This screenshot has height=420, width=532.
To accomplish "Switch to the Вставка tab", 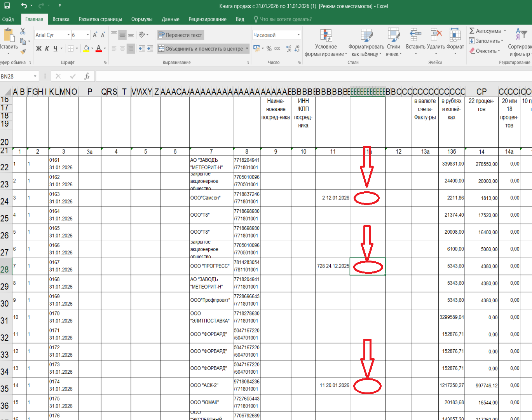I will (x=61, y=19).
